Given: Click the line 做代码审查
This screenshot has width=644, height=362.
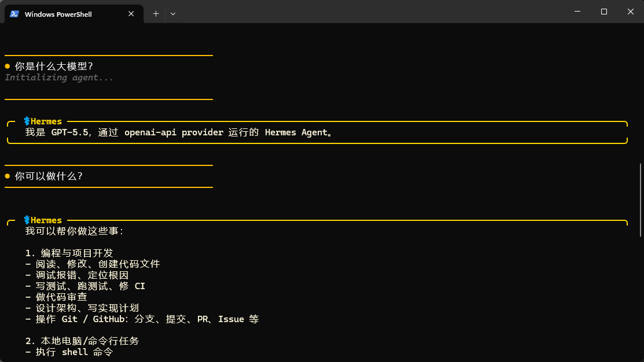Looking at the screenshot, I should point(56,297).
